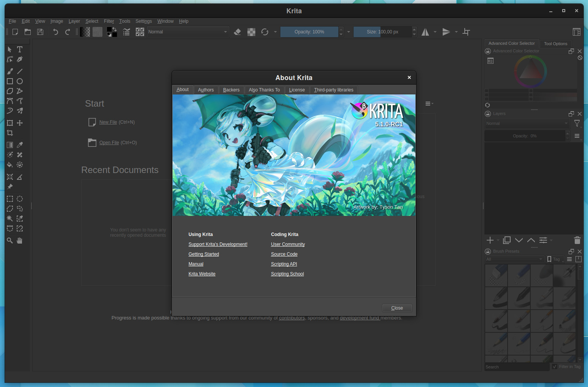
Task: Select the Contiguous Selection magic wand tool
Action: click(10, 219)
